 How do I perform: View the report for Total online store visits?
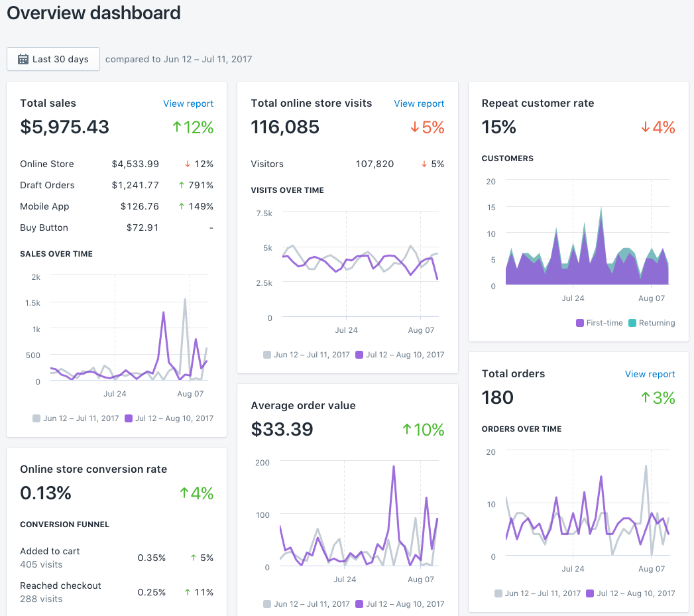pyautogui.click(x=419, y=103)
